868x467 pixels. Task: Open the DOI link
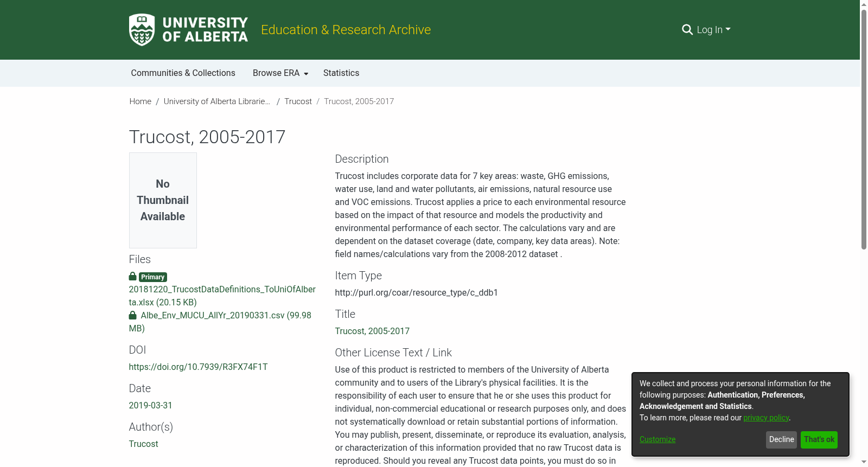click(x=198, y=367)
